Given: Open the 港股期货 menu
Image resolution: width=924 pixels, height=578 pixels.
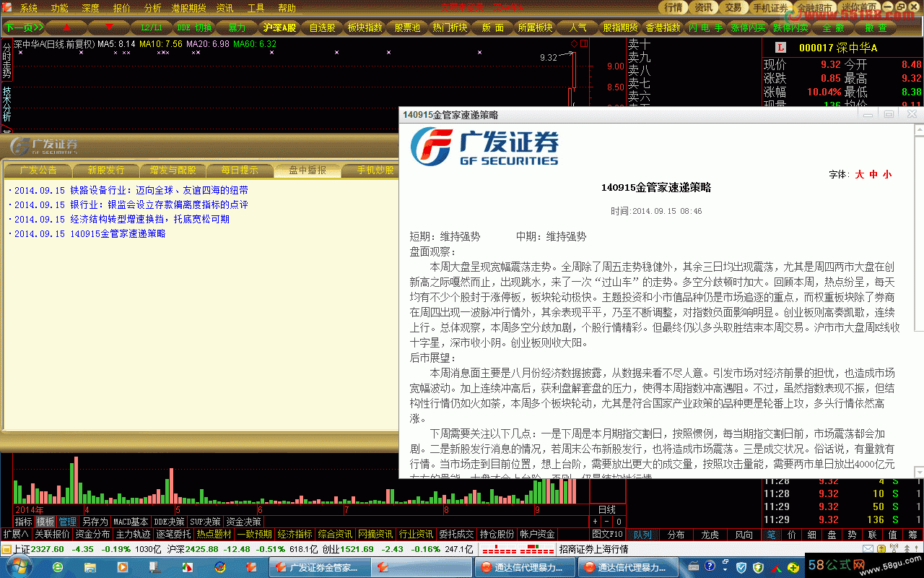Looking at the screenshot, I should [x=188, y=8].
